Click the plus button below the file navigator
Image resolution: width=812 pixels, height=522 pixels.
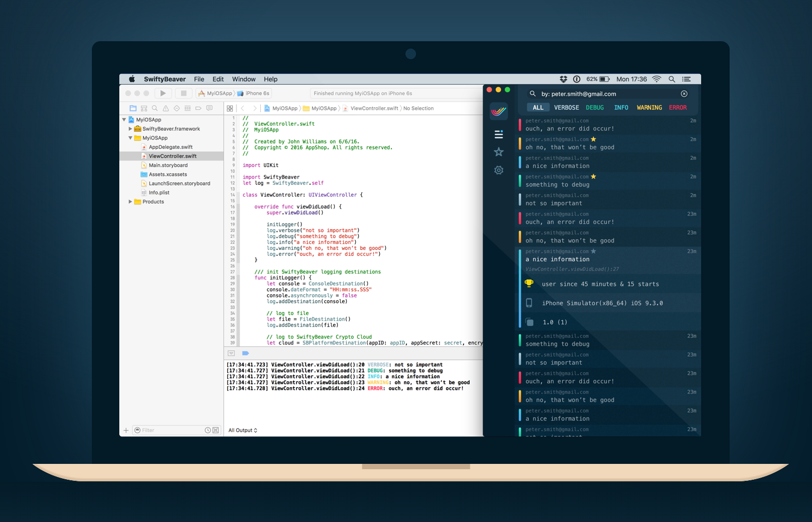coord(126,431)
